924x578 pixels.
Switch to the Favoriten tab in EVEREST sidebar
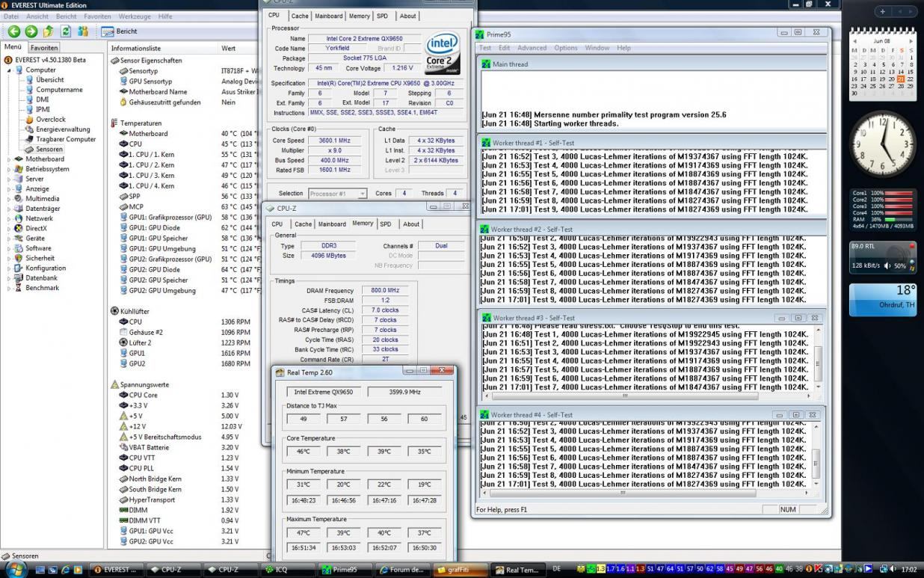pyautogui.click(x=44, y=48)
